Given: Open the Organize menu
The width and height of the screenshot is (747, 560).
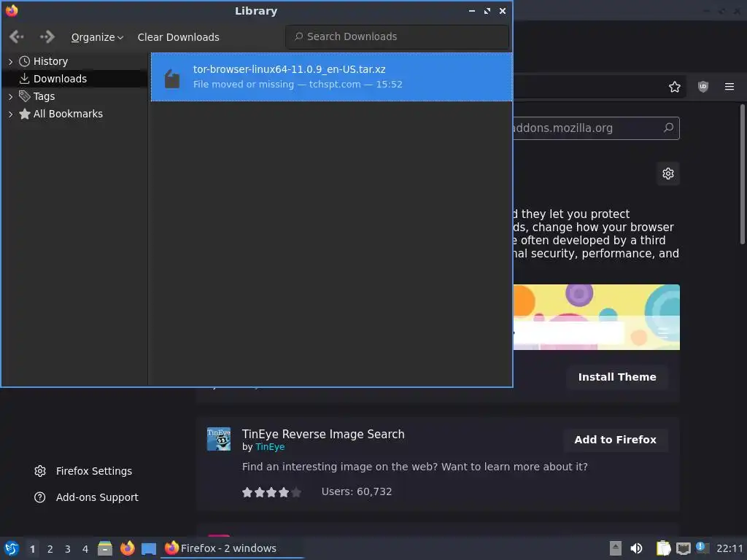Looking at the screenshot, I should click(97, 37).
